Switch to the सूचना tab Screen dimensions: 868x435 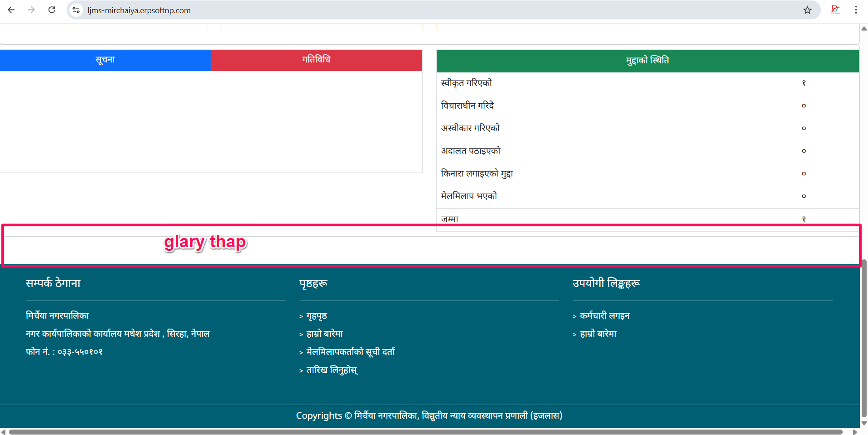click(x=105, y=60)
